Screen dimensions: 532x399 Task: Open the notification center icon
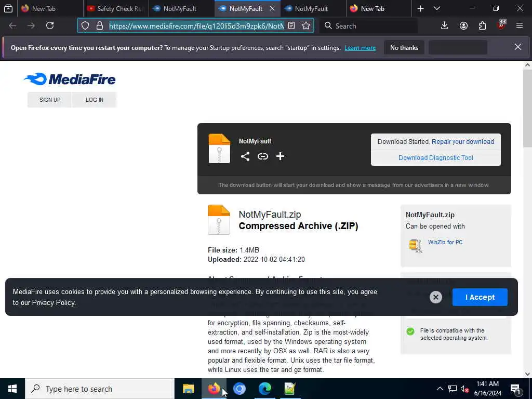click(516, 389)
